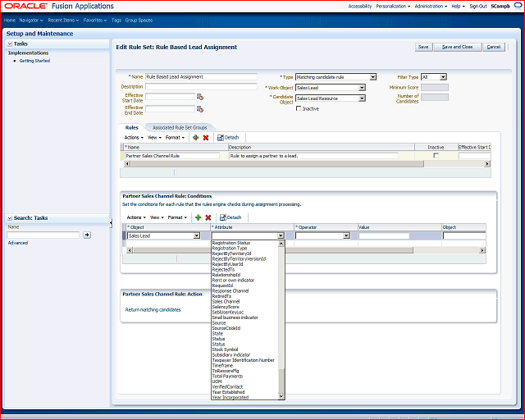Select Response Channel in the attribute list
Viewport: 525px width, 420px height.
click(231, 290)
